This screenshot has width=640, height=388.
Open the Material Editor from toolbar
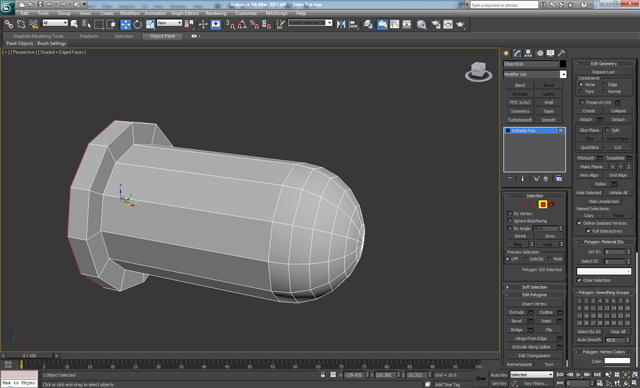[421, 24]
